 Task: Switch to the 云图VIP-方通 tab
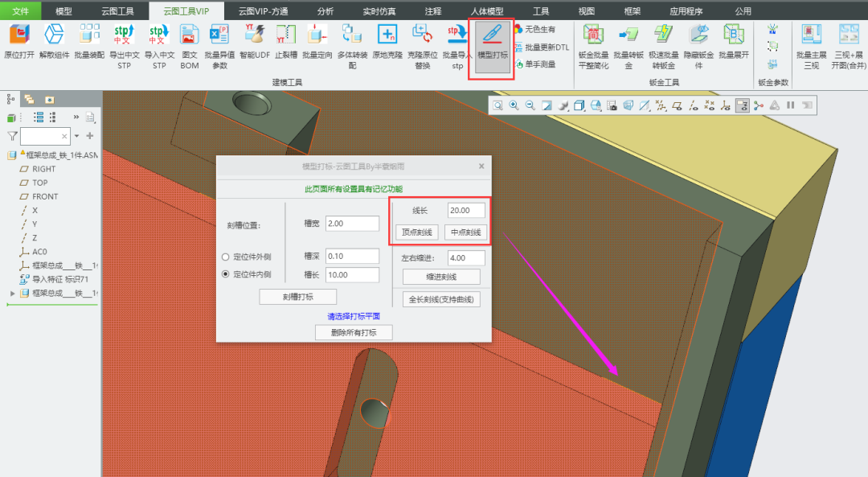(x=264, y=11)
